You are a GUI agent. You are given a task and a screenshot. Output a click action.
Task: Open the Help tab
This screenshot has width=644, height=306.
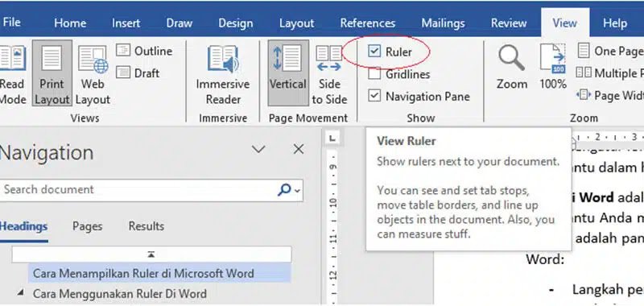point(615,23)
